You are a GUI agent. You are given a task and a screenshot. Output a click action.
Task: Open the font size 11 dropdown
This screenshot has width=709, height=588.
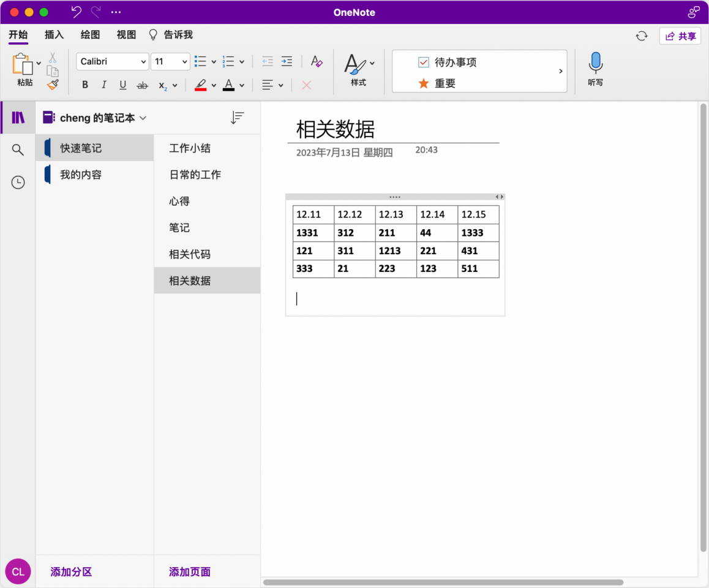coord(170,61)
